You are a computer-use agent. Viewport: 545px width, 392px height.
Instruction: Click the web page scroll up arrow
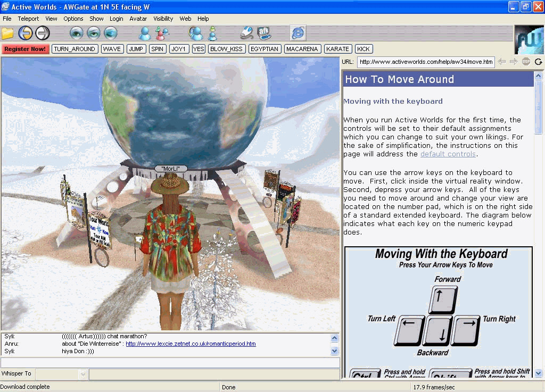pyautogui.click(x=539, y=76)
